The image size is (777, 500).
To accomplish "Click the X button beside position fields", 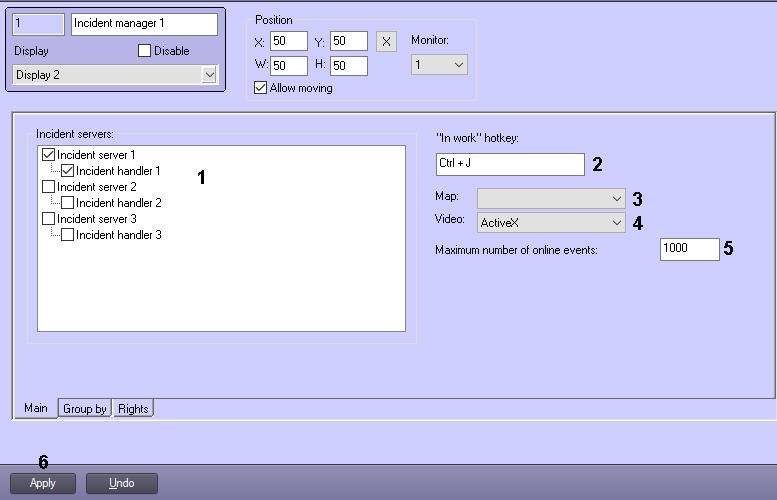I will (x=386, y=42).
